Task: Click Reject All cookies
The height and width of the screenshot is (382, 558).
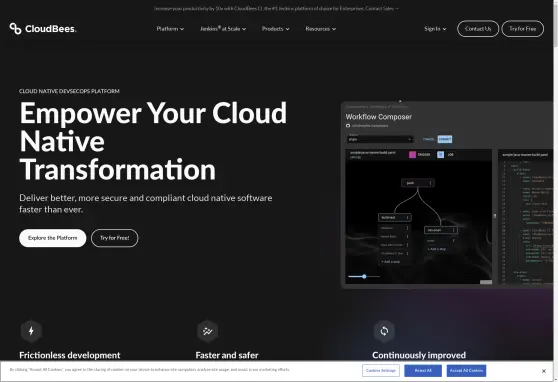Action: 423,371
